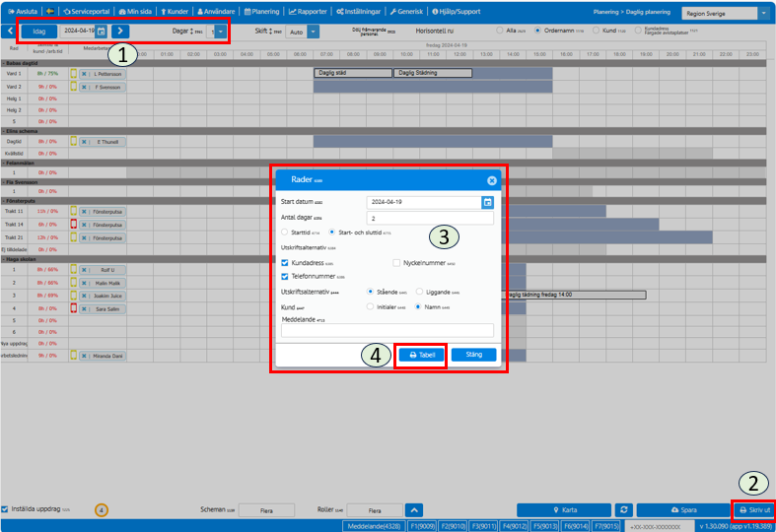
Task: Select Liggande orientation radio button
Action: tap(419, 292)
